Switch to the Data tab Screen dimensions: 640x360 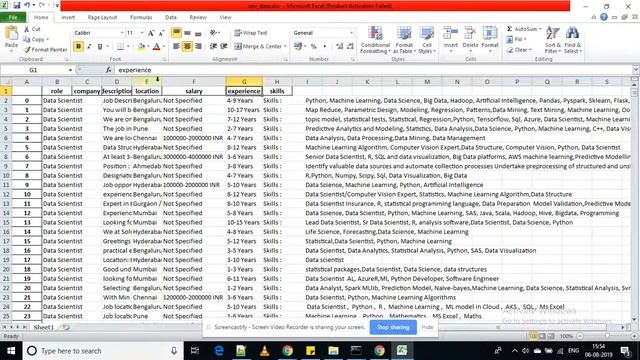click(171, 18)
